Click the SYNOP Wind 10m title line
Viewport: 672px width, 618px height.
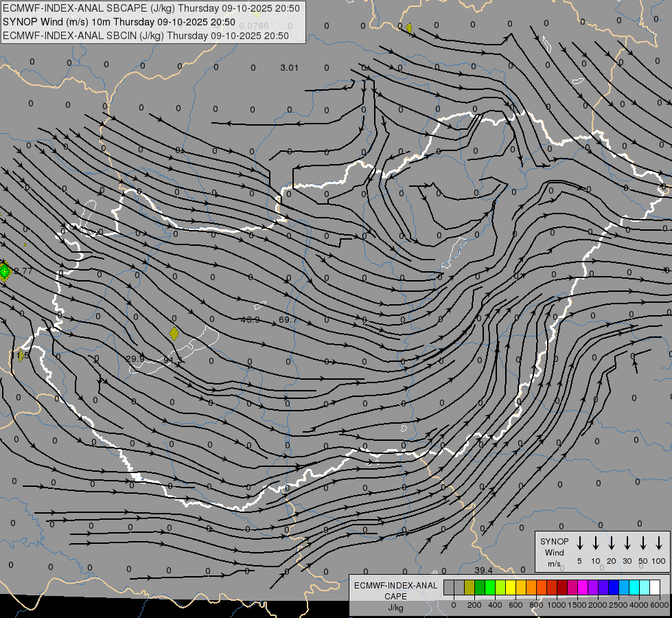tap(119, 22)
